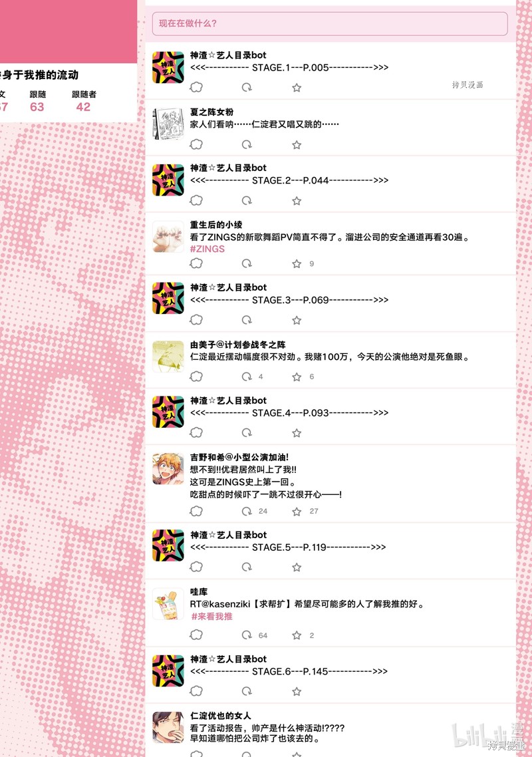Image resolution: width=532 pixels, height=757 pixels.
Task: View the 跟随者 42 followers count
Action: tap(84, 101)
